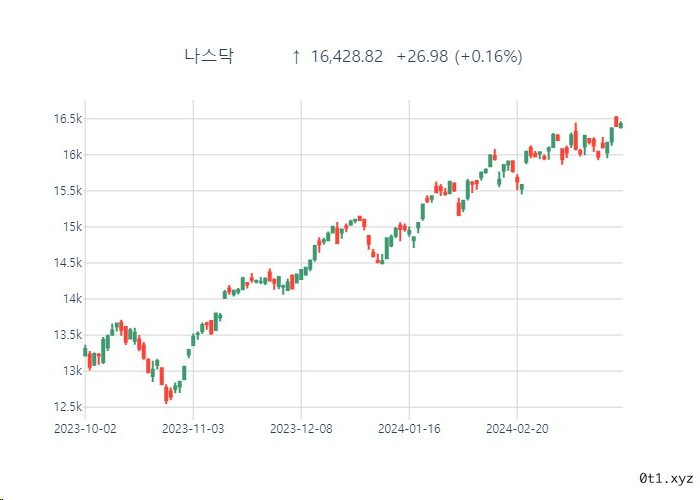Click the 0t1.xyz site text
This screenshot has height=500, width=700.
666,479
